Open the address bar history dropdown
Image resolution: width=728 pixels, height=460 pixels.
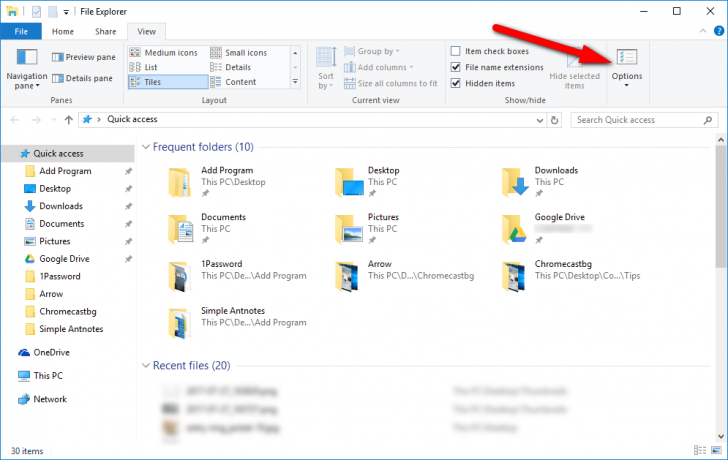click(x=540, y=120)
